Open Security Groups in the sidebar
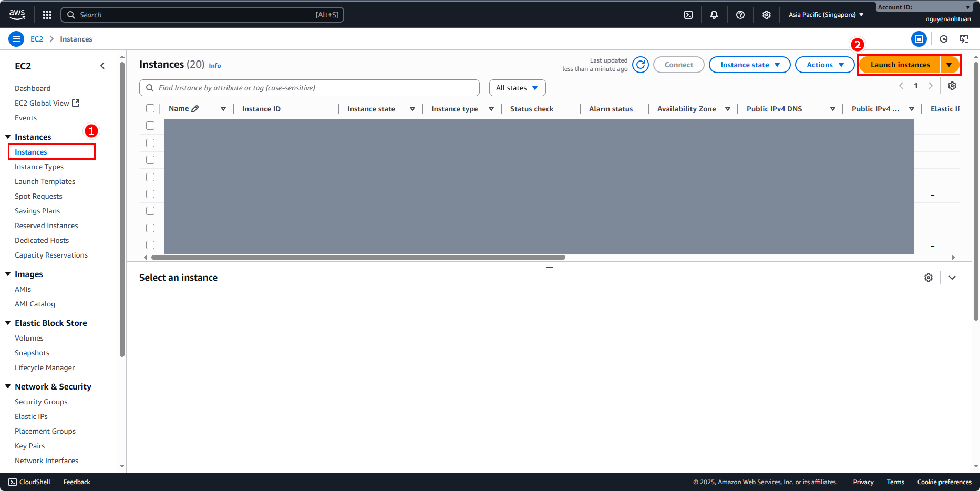Viewport: 980px width, 491px height. click(41, 402)
